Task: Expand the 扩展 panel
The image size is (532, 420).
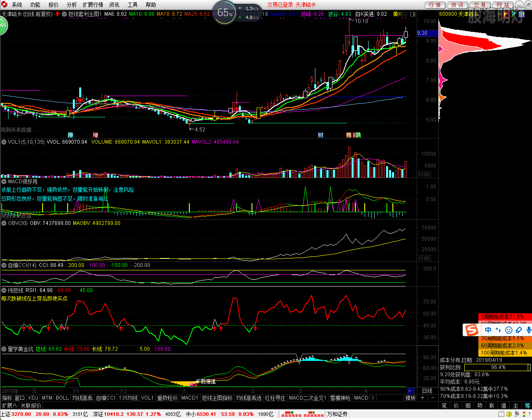Action: coord(9,406)
